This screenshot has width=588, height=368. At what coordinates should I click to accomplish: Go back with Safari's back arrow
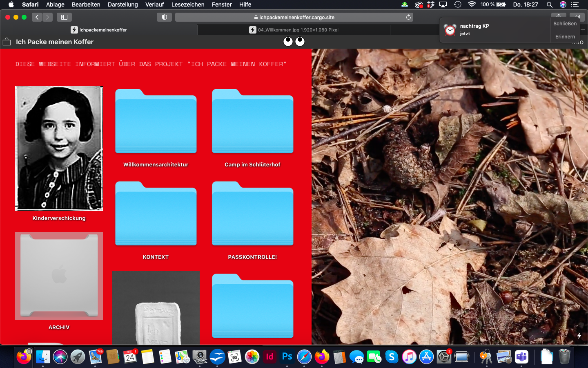37,17
